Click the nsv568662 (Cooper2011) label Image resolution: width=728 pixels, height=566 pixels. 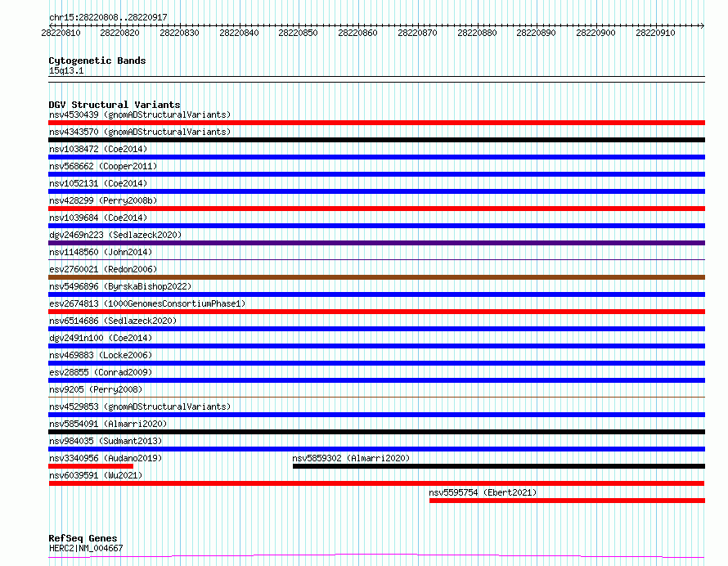click(x=103, y=166)
